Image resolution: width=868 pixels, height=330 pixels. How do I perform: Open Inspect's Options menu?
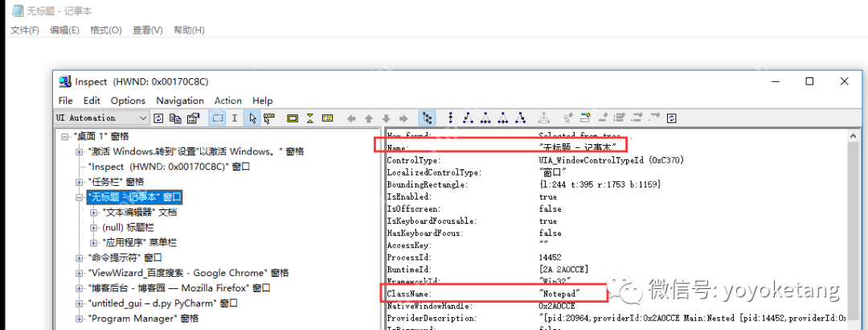pos(128,101)
